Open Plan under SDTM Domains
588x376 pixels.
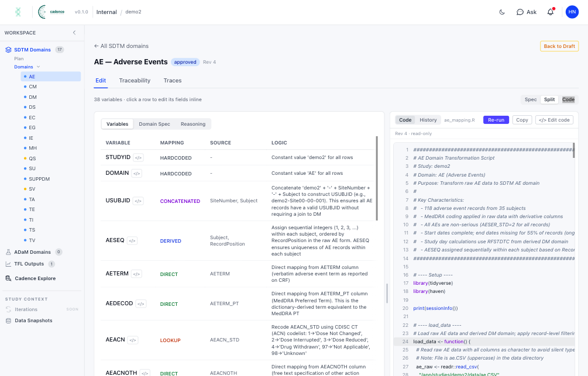click(19, 59)
